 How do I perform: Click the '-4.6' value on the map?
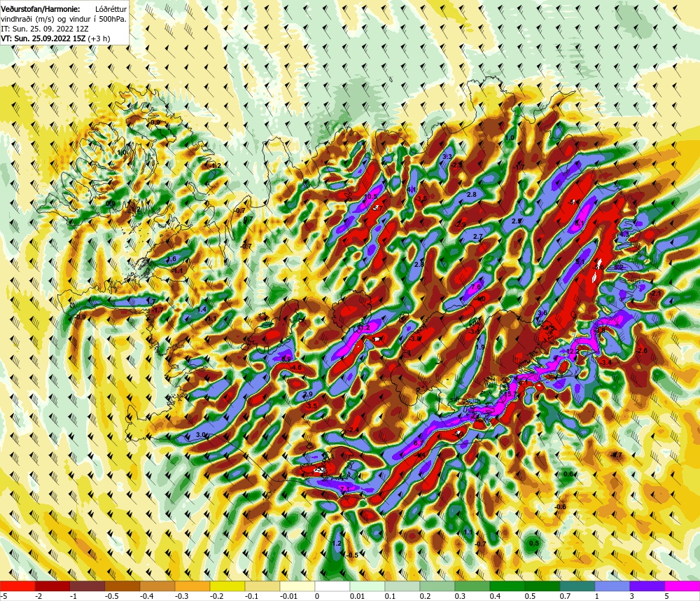295,367
